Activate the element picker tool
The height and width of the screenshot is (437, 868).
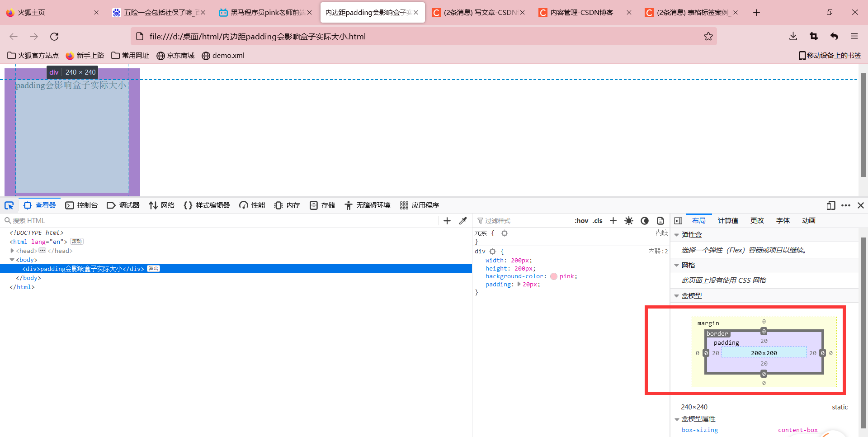pyautogui.click(x=9, y=205)
